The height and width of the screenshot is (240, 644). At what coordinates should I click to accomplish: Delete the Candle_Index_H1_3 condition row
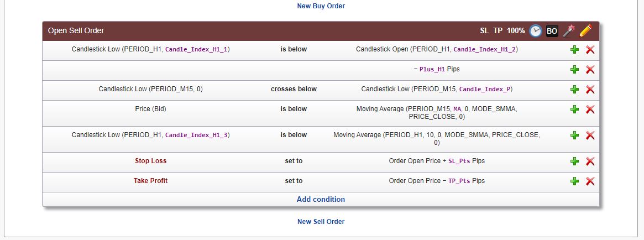pos(590,135)
